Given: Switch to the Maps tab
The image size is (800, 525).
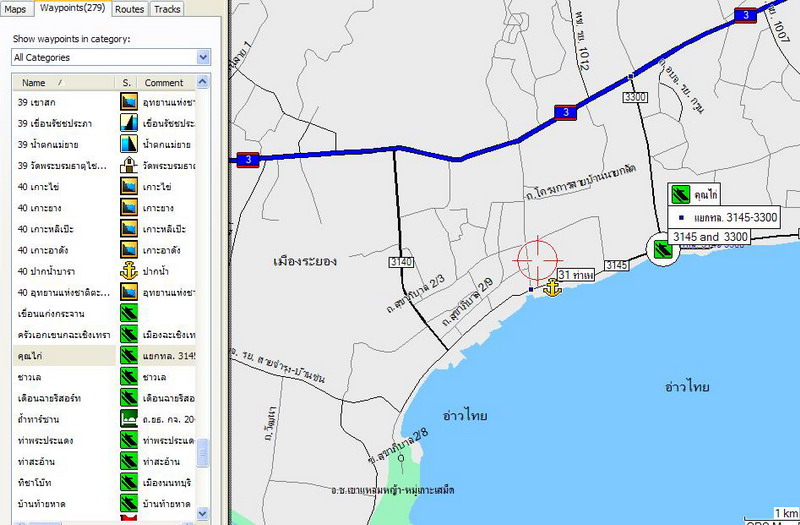Looking at the screenshot, I should (x=16, y=9).
